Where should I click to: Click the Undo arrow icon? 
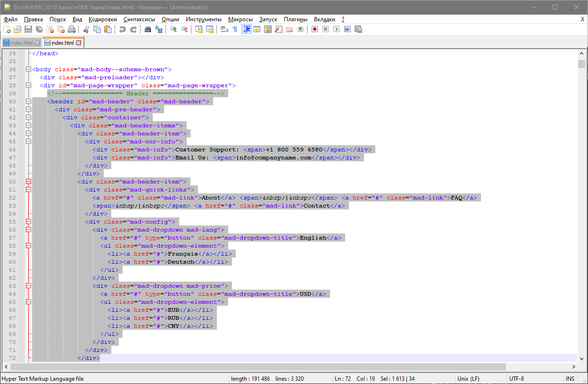coord(122,29)
